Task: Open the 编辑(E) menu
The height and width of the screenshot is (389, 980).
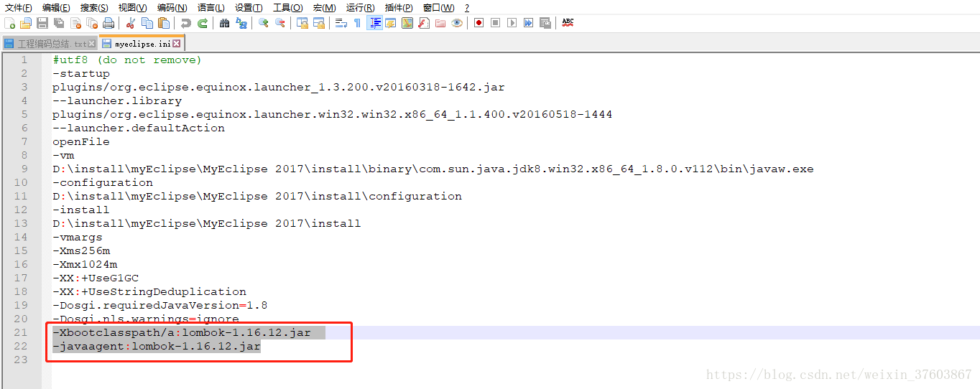Action: 56,7
